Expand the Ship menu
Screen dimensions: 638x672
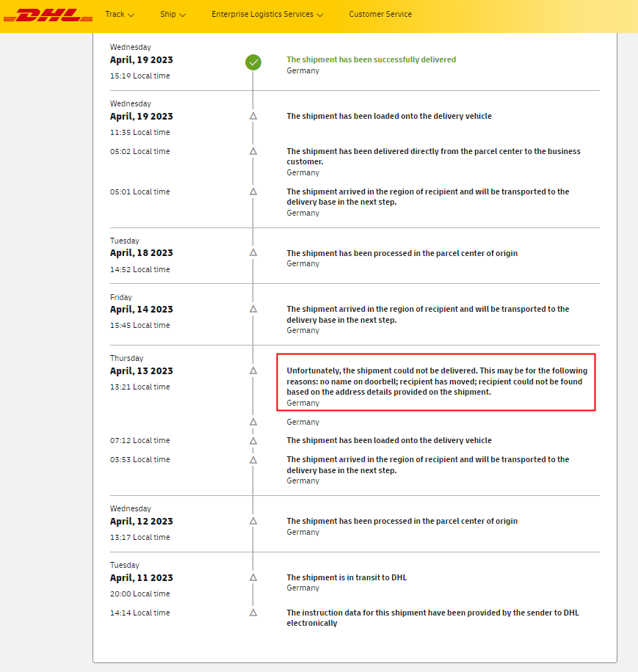click(173, 15)
